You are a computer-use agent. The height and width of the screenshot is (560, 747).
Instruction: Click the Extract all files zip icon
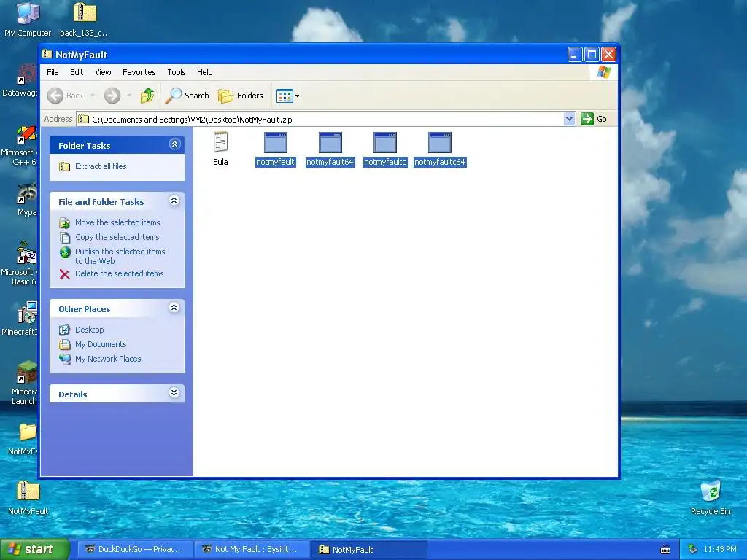(65, 167)
